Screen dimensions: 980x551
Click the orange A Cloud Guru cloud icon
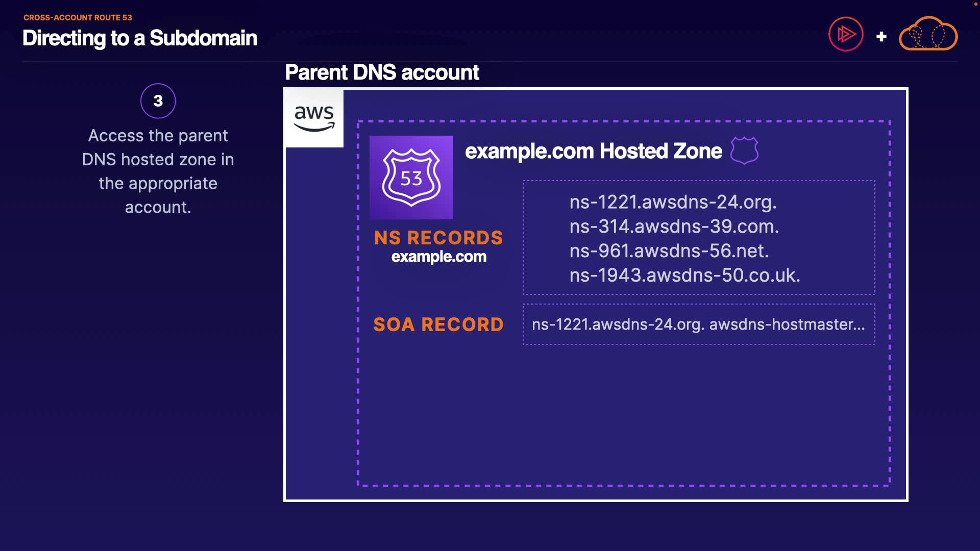pyautogui.click(x=928, y=34)
